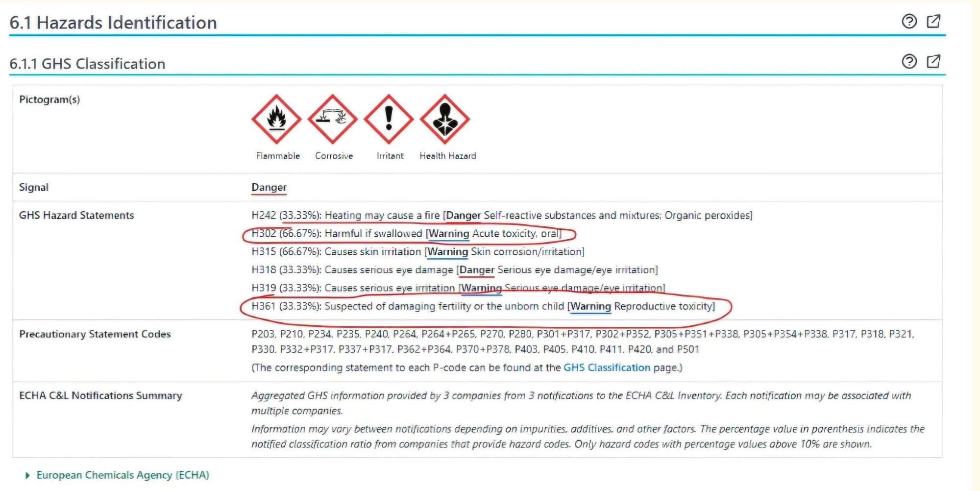Click Warning in H319 eye irritation statement
This screenshot has height=491, width=980.
click(x=482, y=288)
